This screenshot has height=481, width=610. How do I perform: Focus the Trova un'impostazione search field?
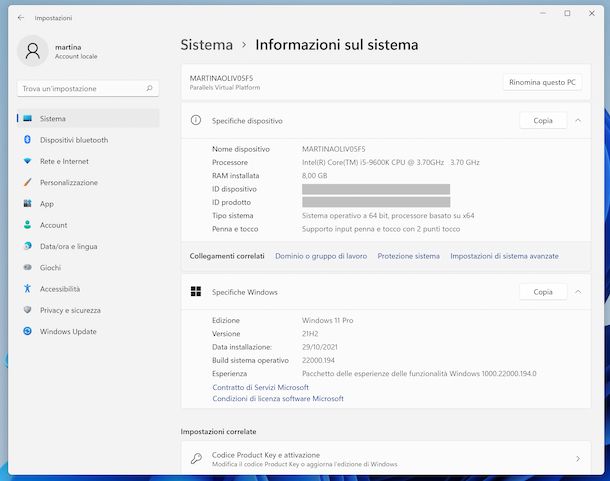(88, 89)
